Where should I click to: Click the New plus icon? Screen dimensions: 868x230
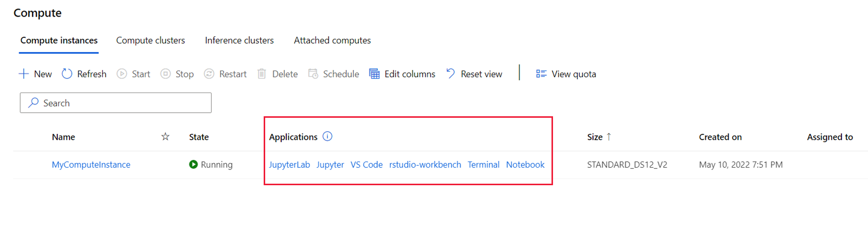[24, 74]
